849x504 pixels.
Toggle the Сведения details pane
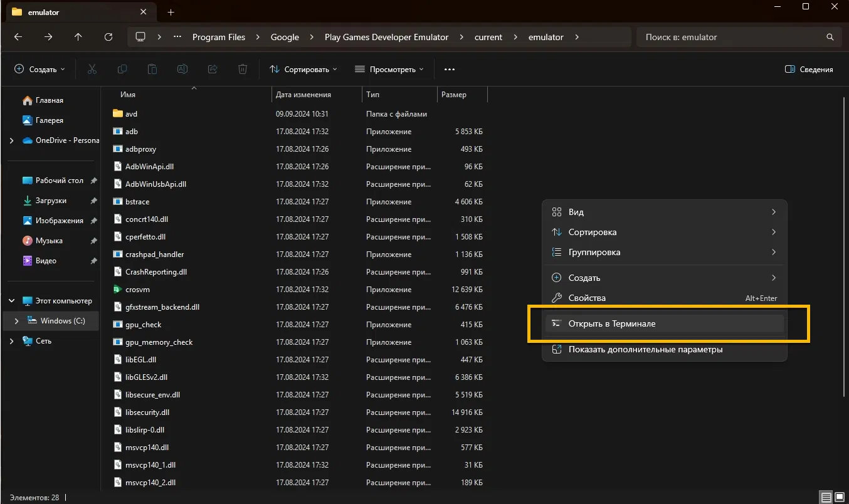[x=809, y=70]
